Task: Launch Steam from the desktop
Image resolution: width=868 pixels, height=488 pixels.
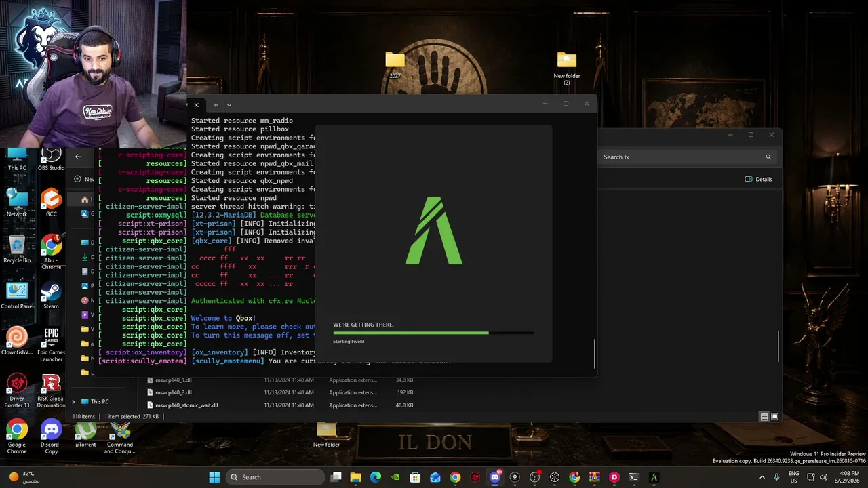Action: (x=51, y=295)
